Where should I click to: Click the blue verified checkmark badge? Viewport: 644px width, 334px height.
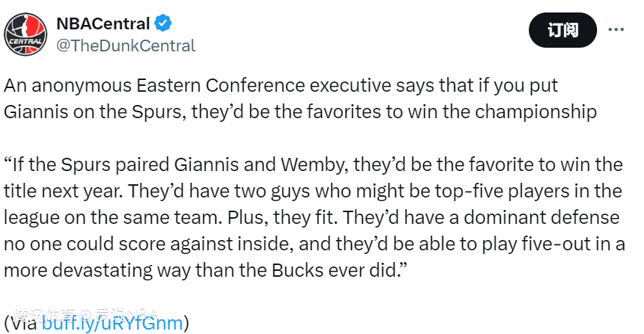click(163, 23)
